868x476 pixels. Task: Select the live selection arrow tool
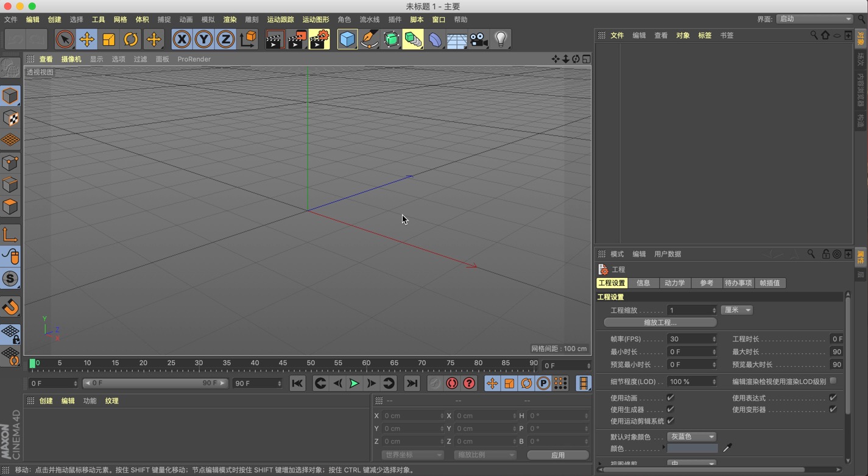65,40
